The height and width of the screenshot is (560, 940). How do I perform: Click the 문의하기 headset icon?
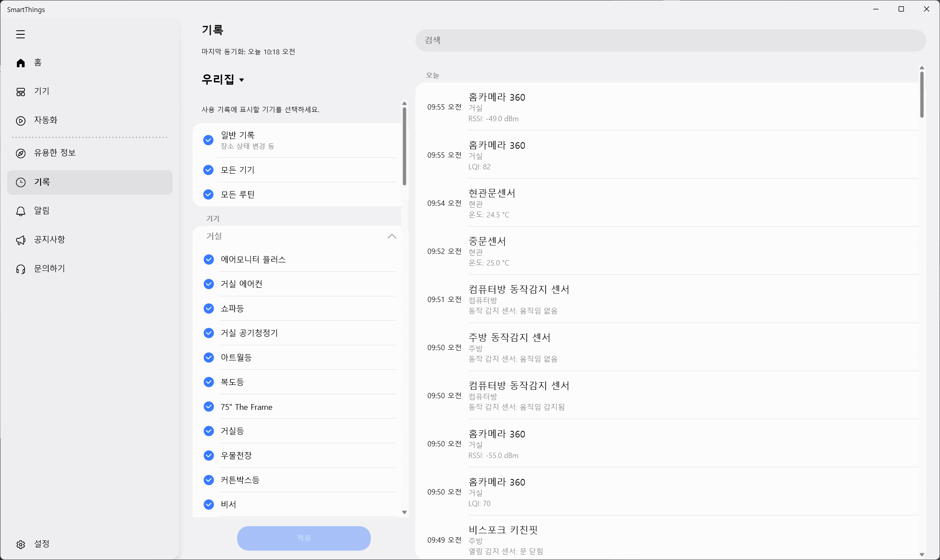(x=21, y=269)
